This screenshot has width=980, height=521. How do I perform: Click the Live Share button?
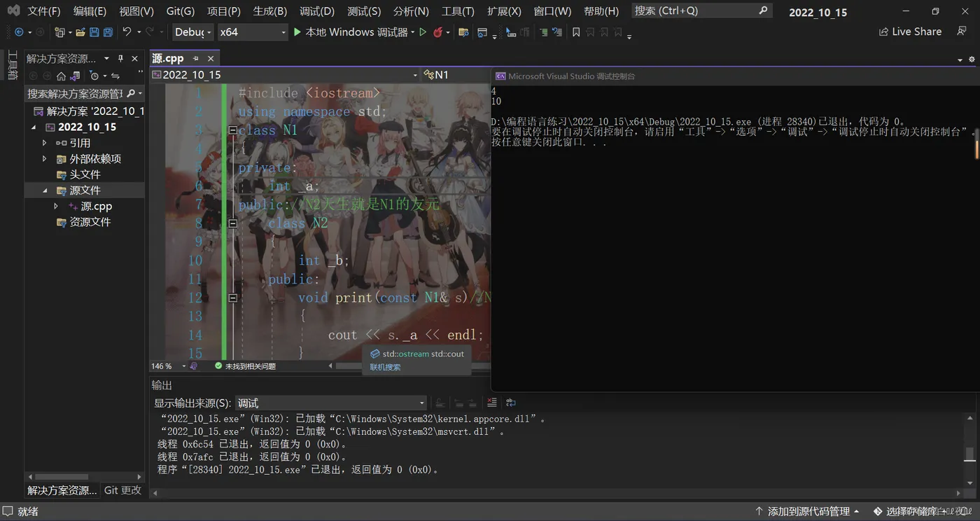coord(910,32)
